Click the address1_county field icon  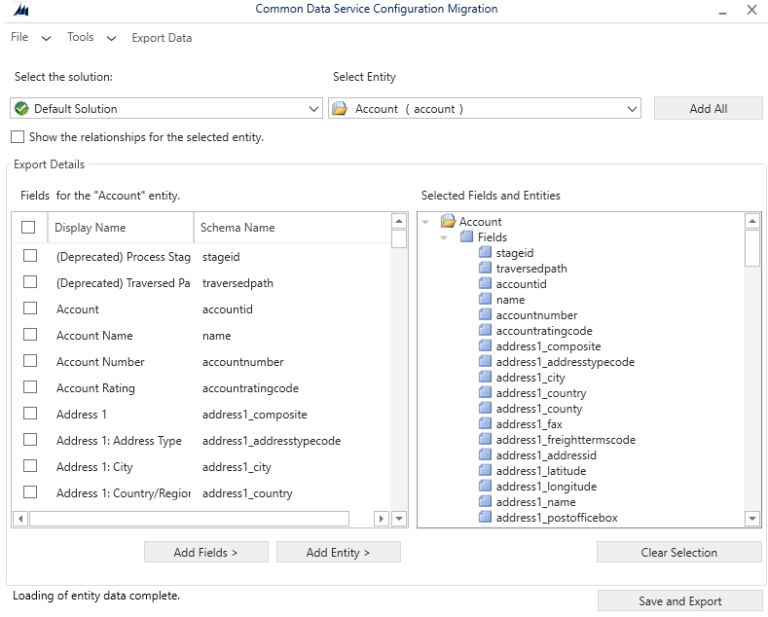[x=485, y=408]
